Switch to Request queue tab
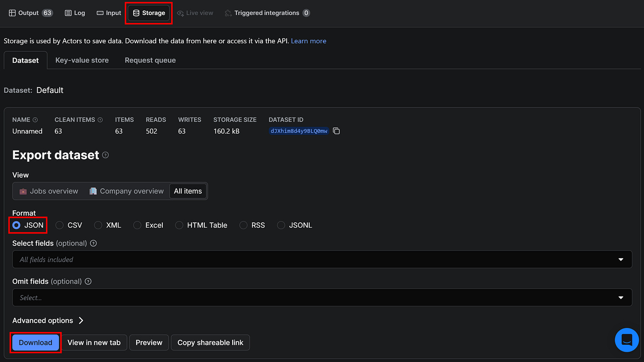This screenshot has height=362, width=644. (x=150, y=60)
